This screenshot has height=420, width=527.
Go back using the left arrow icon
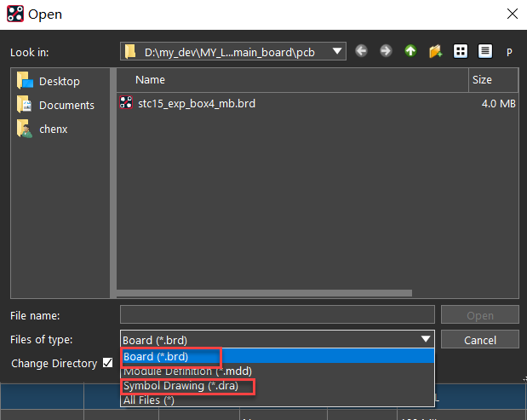pos(361,51)
